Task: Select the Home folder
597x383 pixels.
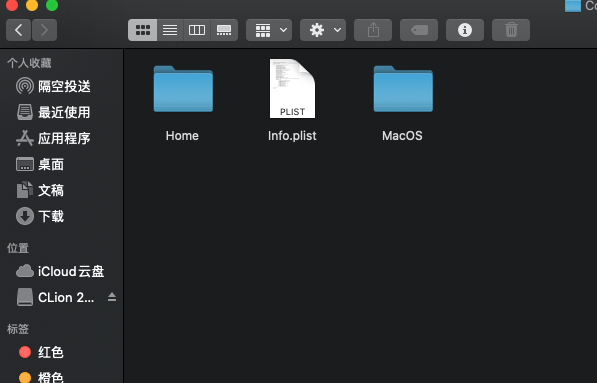Action: point(183,103)
